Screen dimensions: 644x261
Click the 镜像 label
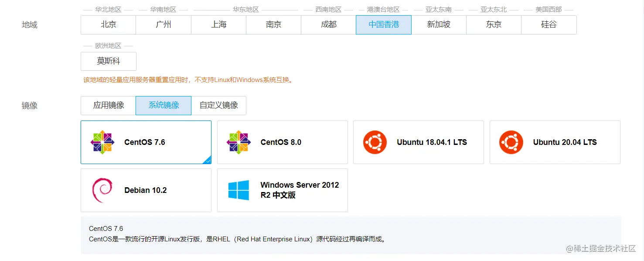click(x=30, y=106)
